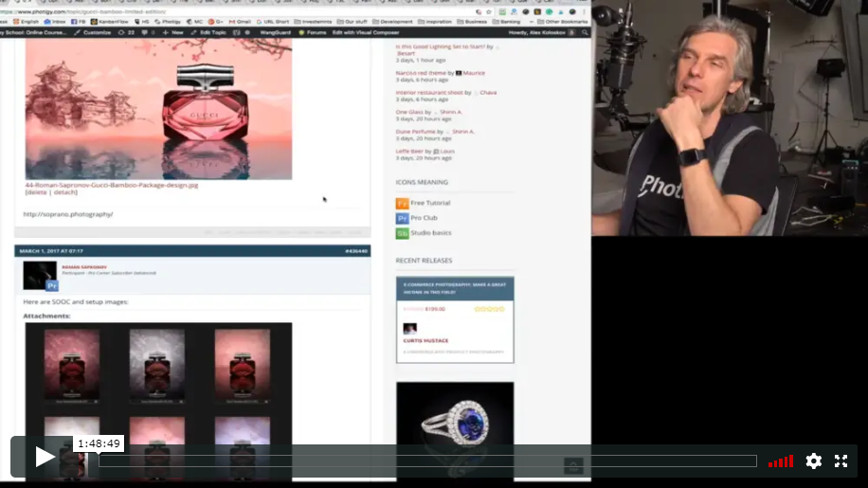868x488 pixels.
Task: Open the soprano.photography link
Action: point(68,214)
